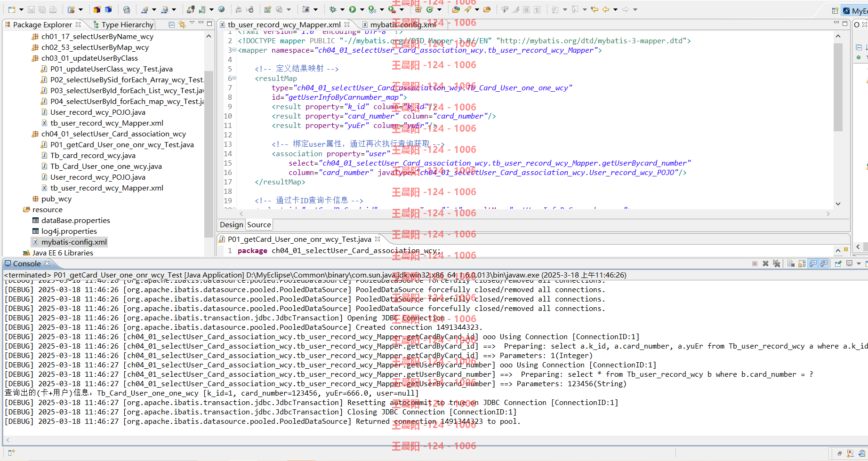The width and height of the screenshot is (868, 461).
Task: Click Collapse All in Package Explorer
Action: (171, 24)
